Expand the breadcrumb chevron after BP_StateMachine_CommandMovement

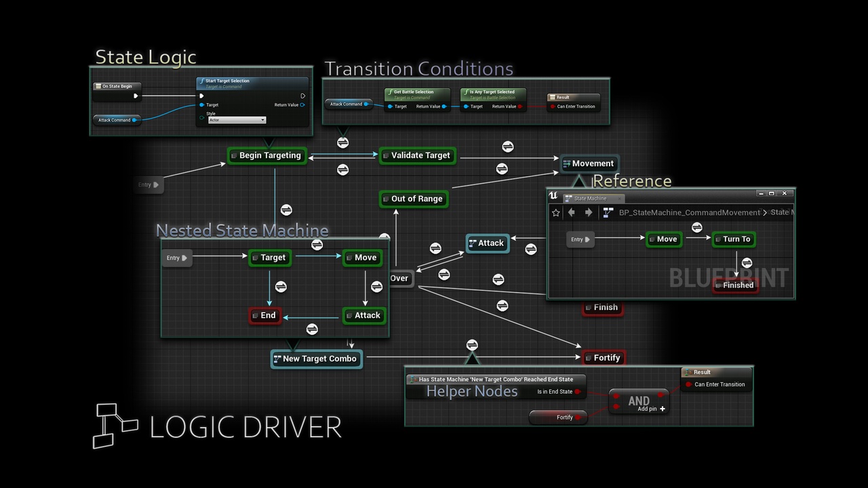(765, 212)
